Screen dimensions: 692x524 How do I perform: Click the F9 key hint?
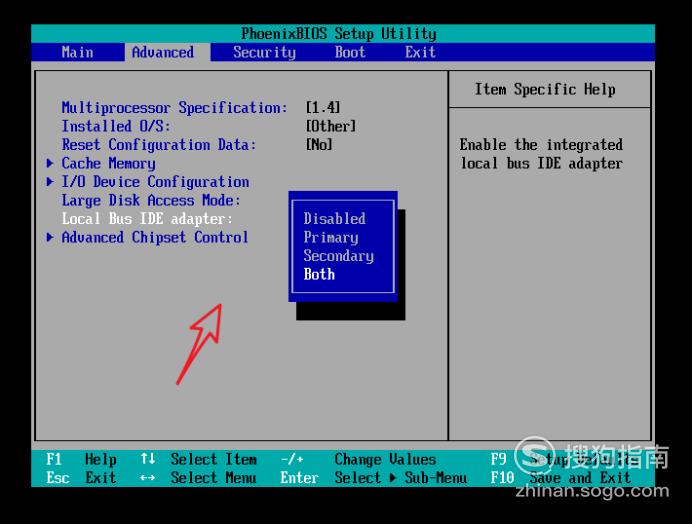click(x=498, y=459)
